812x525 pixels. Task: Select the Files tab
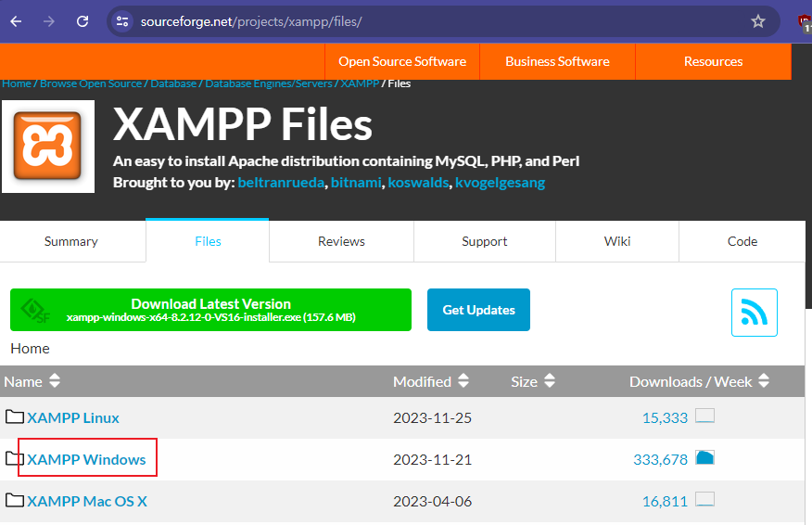[x=208, y=241]
